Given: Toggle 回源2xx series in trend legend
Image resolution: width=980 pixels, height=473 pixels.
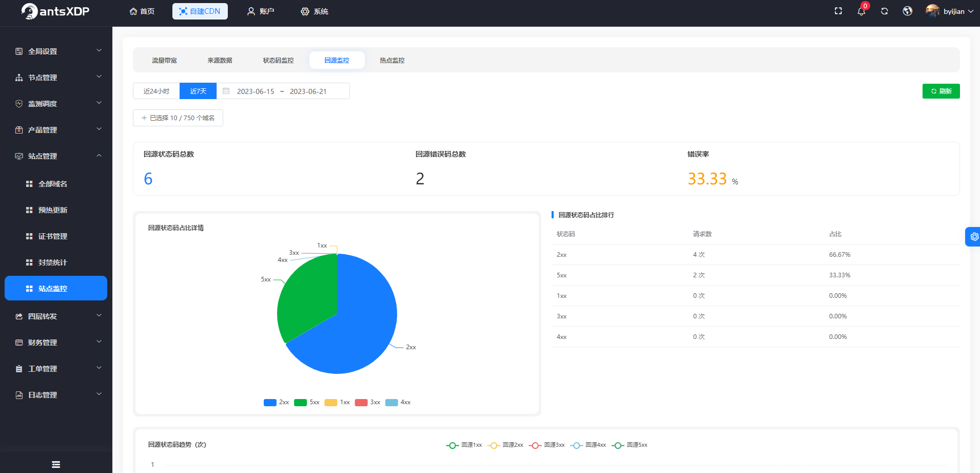Looking at the screenshot, I should tap(505, 445).
